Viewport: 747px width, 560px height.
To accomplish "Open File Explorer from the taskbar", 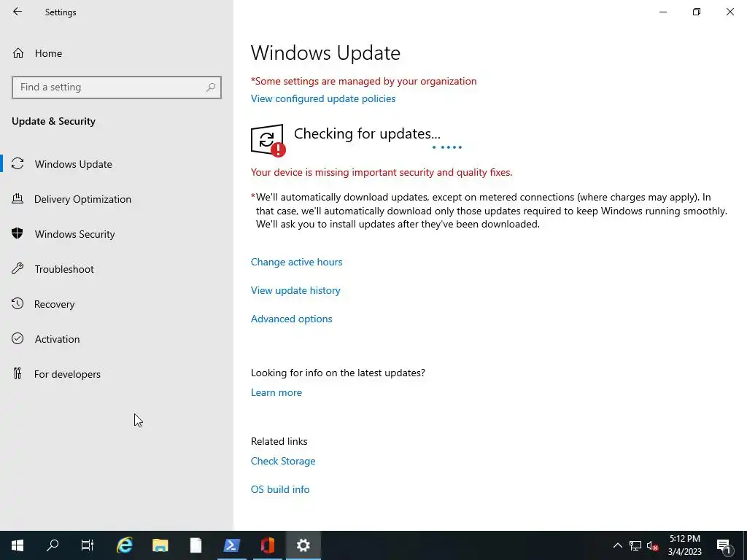I will click(160, 545).
